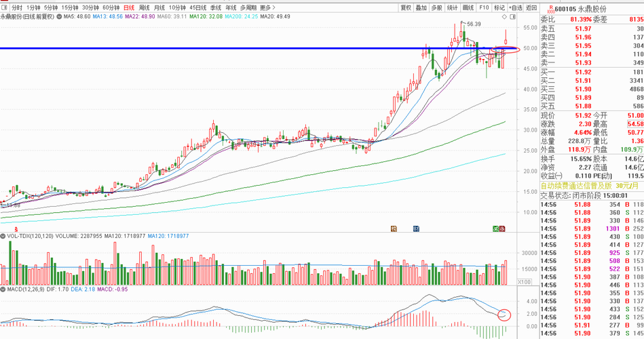Switch to 年线 yearly chart
This screenshot has height=339, width=644.
pos(231,8)
